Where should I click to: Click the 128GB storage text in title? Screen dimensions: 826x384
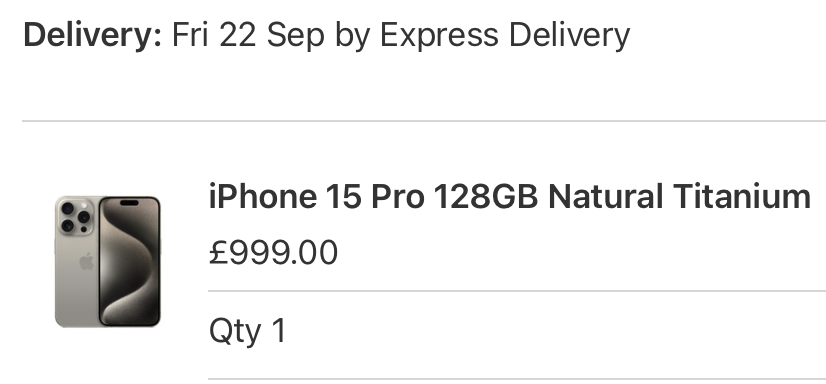(x=486, y=196)
